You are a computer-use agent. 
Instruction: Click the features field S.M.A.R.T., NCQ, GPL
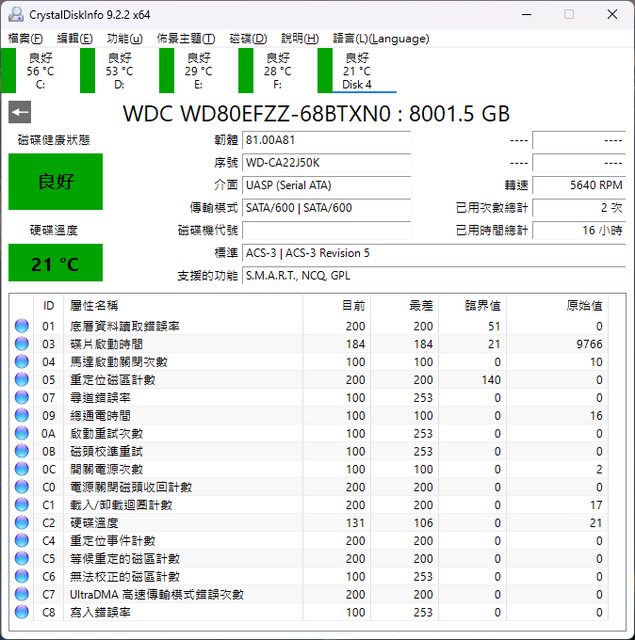click(434, 276)
